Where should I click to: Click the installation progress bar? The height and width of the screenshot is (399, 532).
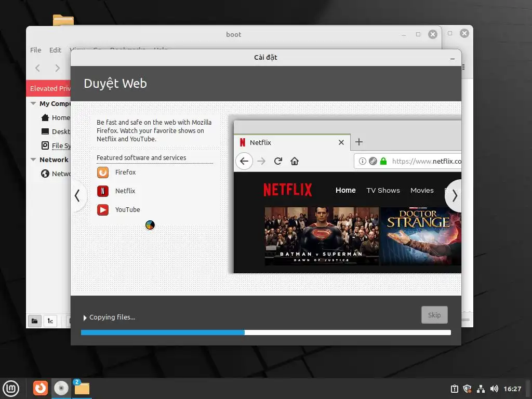coord(266,332)
